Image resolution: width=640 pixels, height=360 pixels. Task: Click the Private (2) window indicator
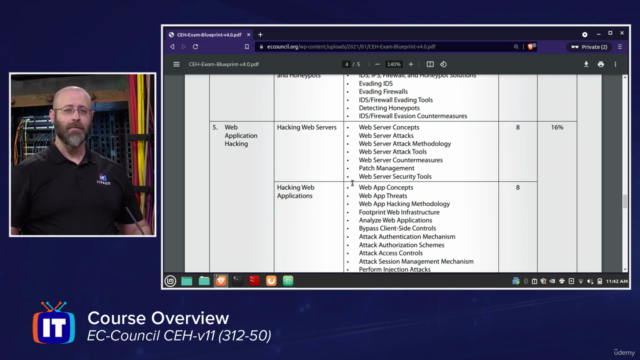[589, 47]
